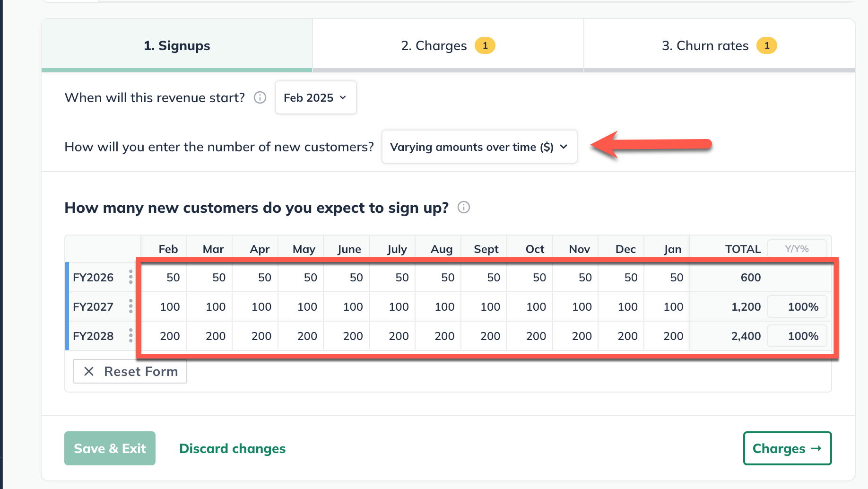868x489 pixels.
Task: Switch to the Charges tab
Action: [448, 45]
